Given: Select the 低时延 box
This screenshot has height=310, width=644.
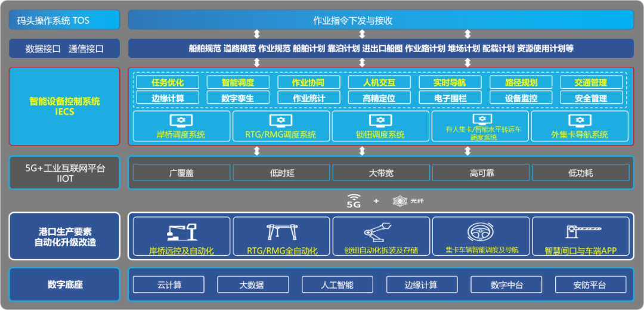Looking at the screenshot, I should (x=281, y=172).
